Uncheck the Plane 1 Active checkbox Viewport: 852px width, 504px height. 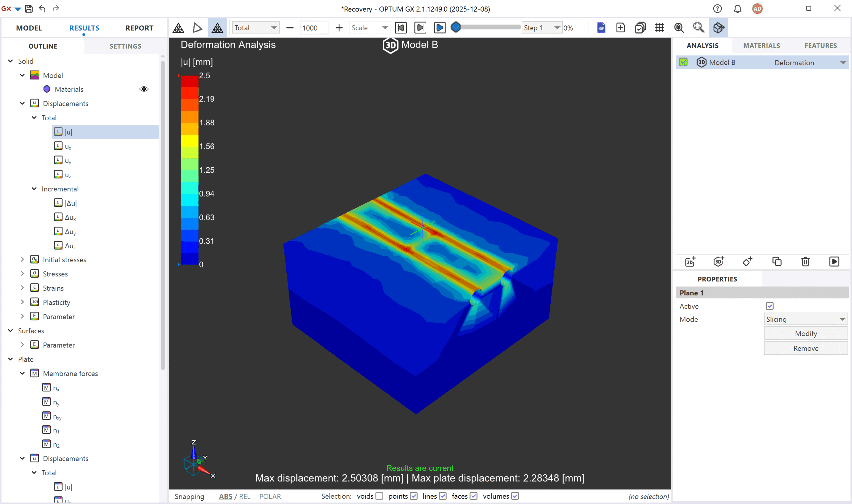pos(770,306)
